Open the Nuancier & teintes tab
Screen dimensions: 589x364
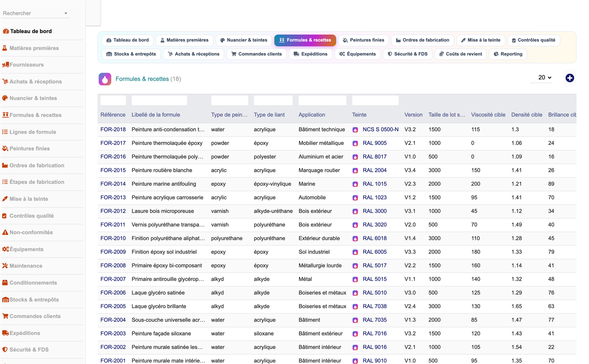pyautogui.click(x=244, y=40)
